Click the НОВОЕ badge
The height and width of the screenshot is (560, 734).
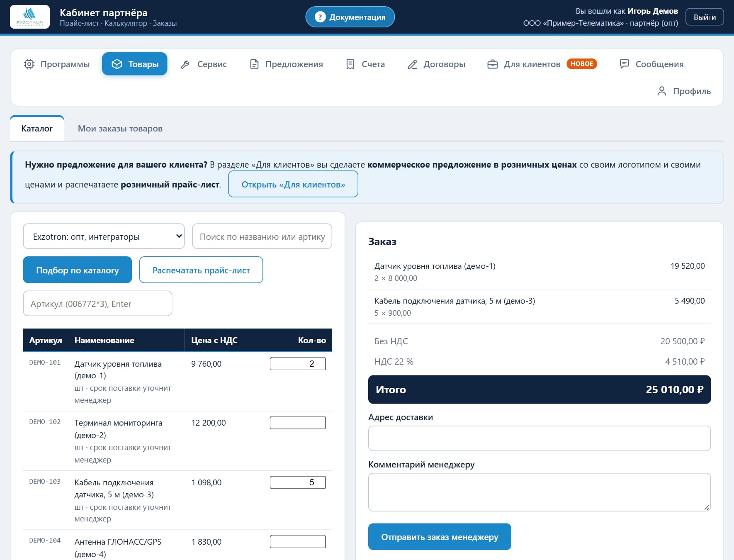(x=582, y=64)
